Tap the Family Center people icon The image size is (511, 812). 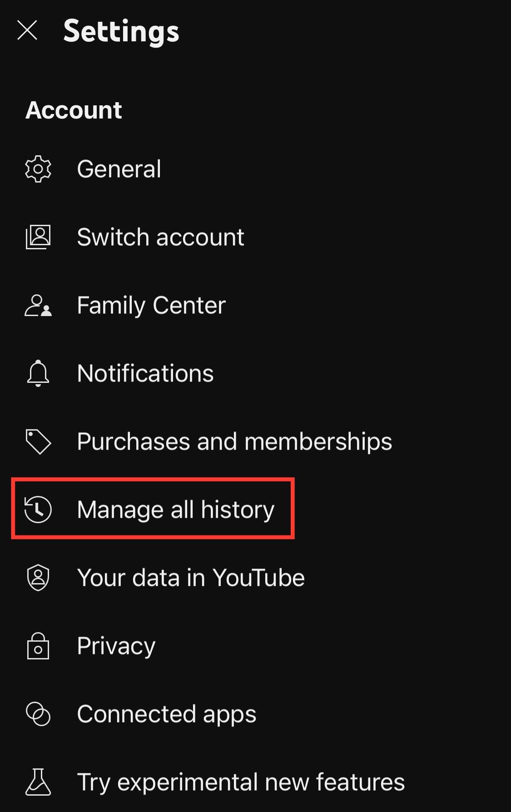(38, 305)
